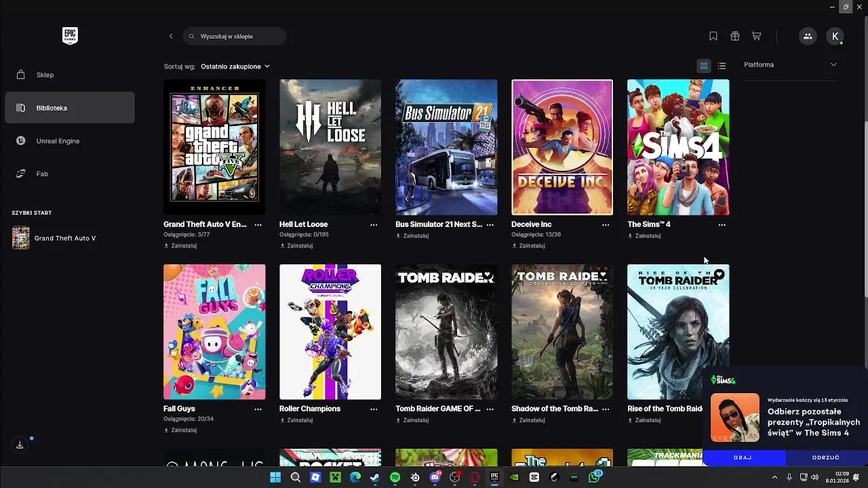The height and width of the screenshot is (488, 868).
Task: Open Minecraft from the taskbar
Action: (335, 477)
